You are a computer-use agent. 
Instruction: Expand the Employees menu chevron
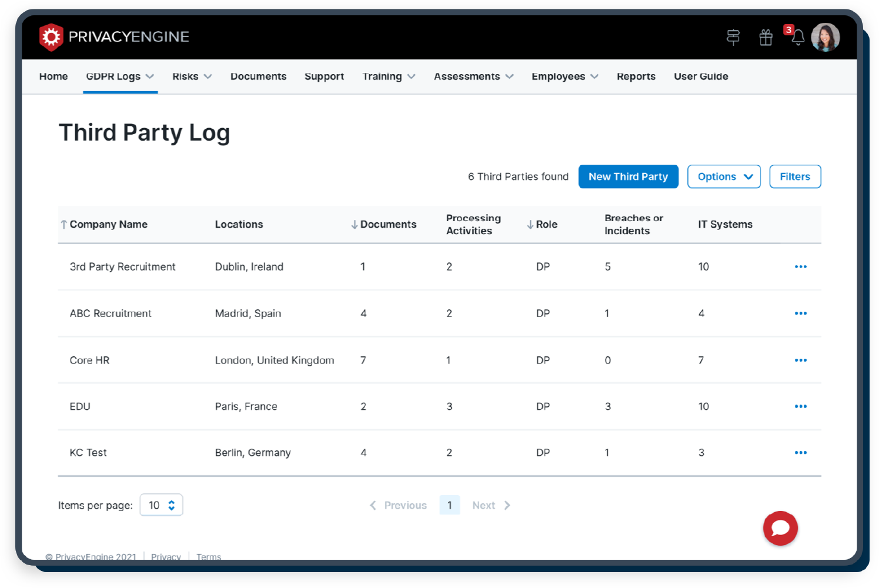[596, 76]
